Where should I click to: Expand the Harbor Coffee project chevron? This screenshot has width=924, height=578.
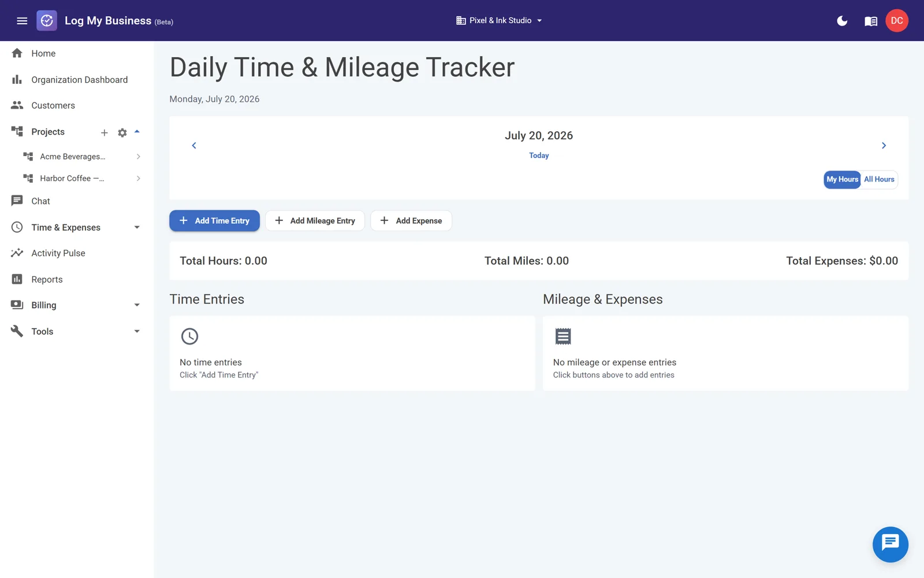[x=138, y=179]
